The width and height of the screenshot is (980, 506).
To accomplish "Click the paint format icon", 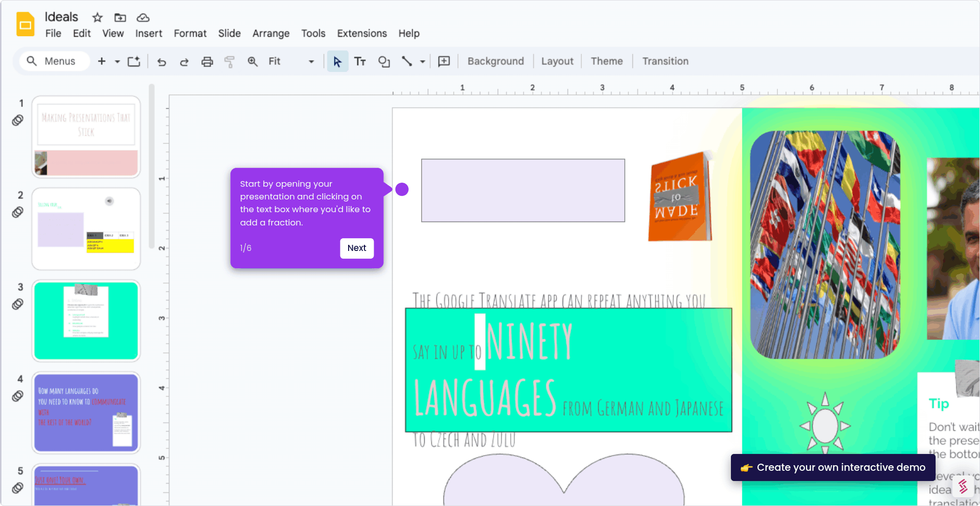I will [229, 62].
